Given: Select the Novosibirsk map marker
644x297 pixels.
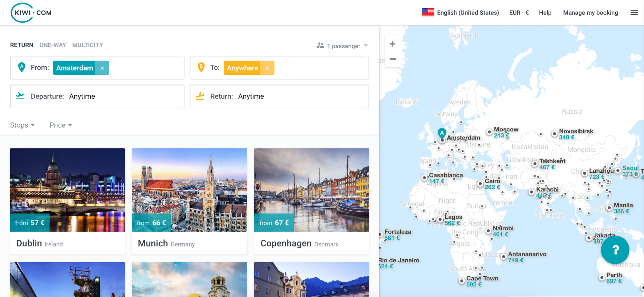Looking at the screenshot, I should [x=554, y=134].
